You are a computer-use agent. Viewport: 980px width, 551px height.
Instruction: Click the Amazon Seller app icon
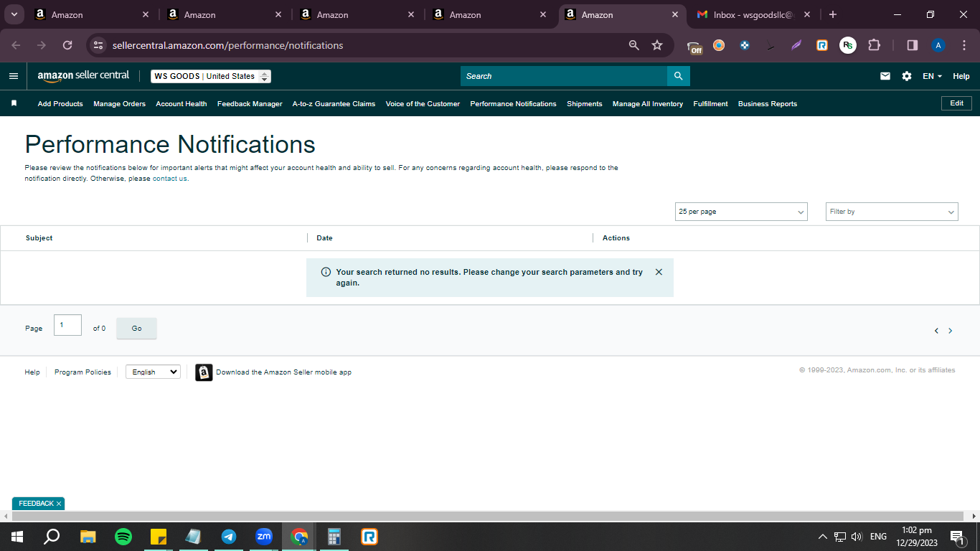coord(204,372)
